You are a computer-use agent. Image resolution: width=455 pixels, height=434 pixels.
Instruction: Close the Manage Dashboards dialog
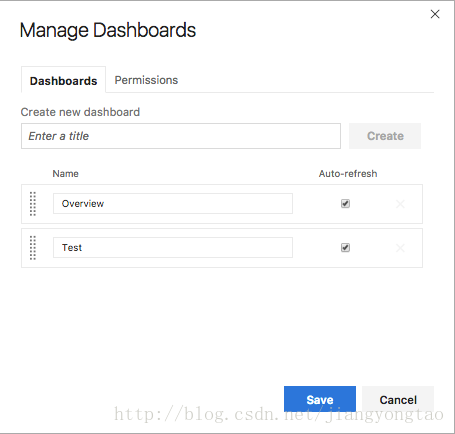(x=435, y=14)
